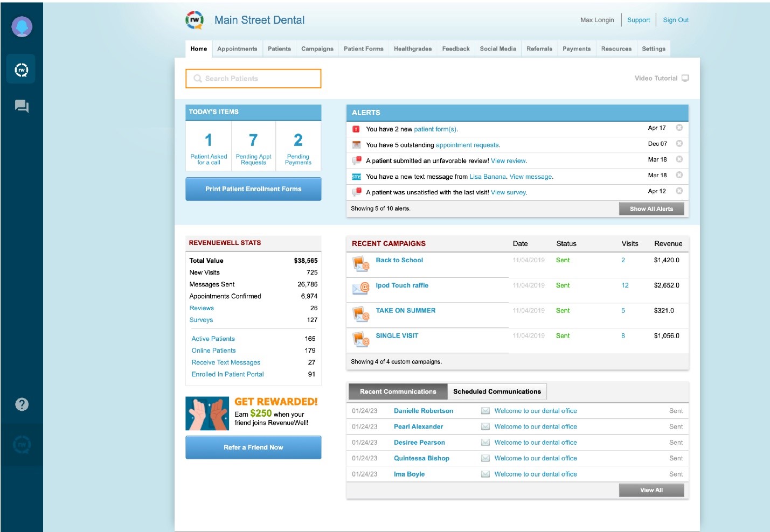The image size is (770, 532).
Task: Show the Recent Communications tab
Action: coord(398,391)
